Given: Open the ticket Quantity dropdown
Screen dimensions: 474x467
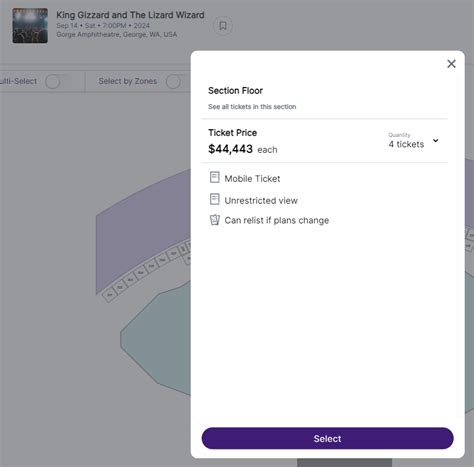Looking at the screenshot, I should point(414,141).
